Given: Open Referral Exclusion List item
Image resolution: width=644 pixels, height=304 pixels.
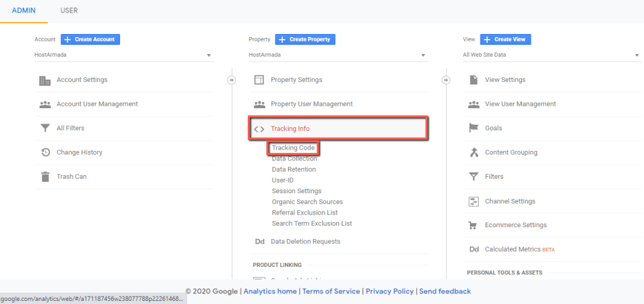Looking at the screenshot, I should coord(305,213).
